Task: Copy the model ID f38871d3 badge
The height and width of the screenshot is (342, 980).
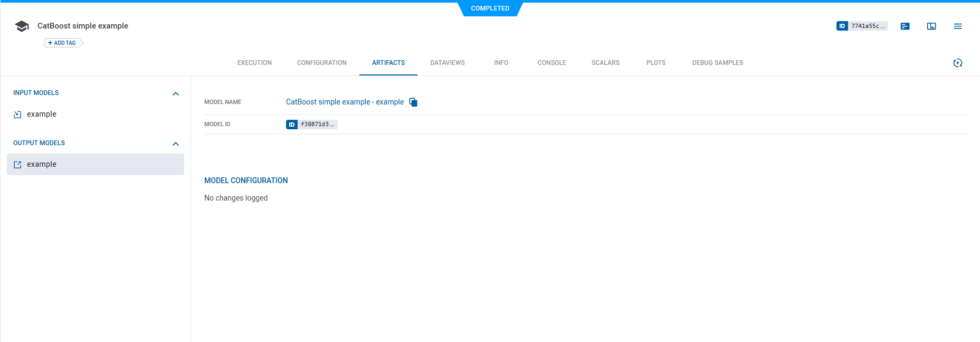Action: point(311,125)
